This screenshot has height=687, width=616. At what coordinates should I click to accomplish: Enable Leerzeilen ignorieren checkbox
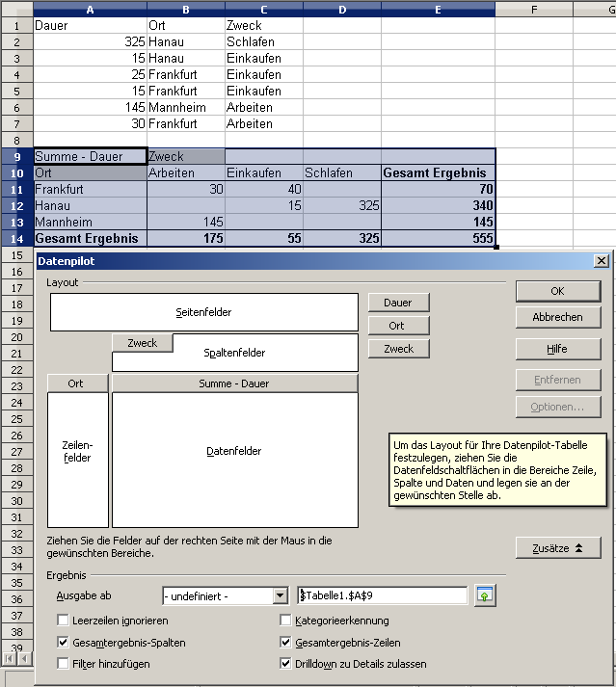(64, 621)
